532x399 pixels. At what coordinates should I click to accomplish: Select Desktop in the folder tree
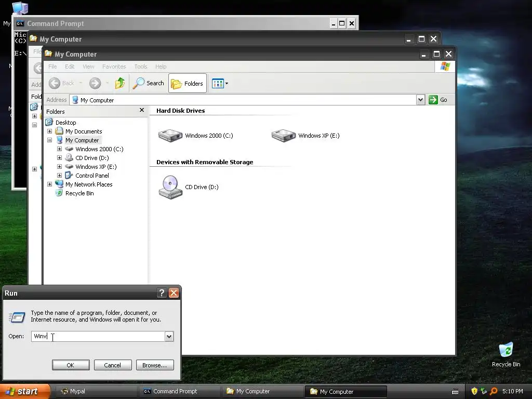click(x=66, y=123)
